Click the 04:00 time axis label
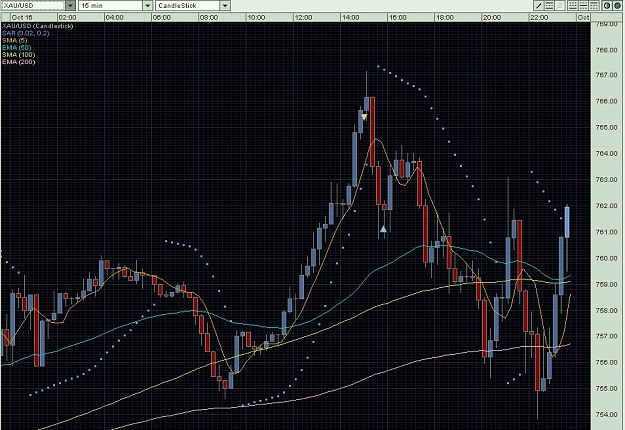Viewport: 625px width, 430px height. 114,18
